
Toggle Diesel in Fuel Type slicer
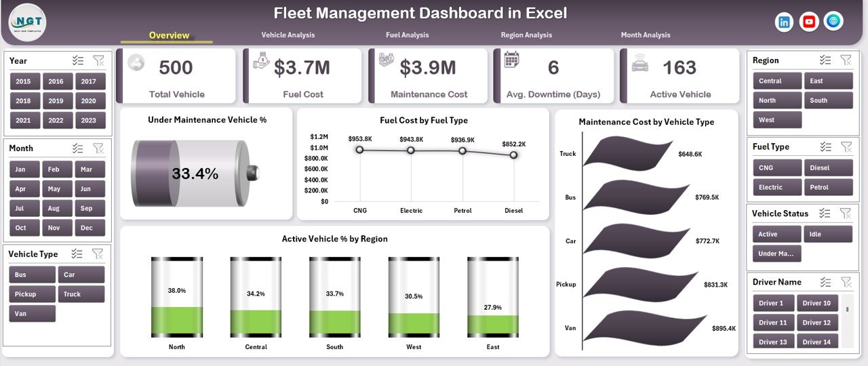click(x=828, y=167)
